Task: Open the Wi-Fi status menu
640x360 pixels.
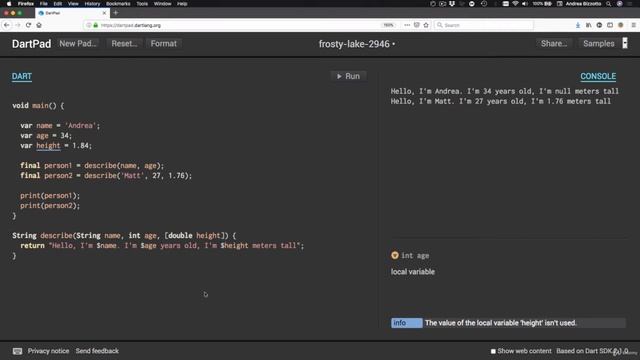Action: point(516,4)
